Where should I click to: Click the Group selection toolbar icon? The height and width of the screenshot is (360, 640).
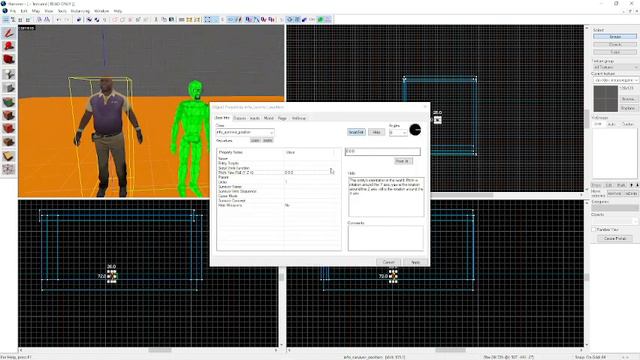[x=89, y=20]
